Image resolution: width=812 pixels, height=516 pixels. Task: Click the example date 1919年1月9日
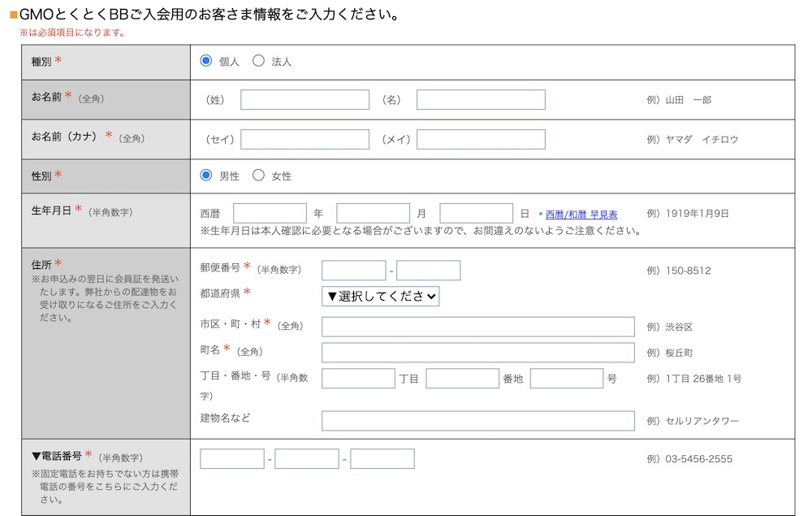click(697, 214)
